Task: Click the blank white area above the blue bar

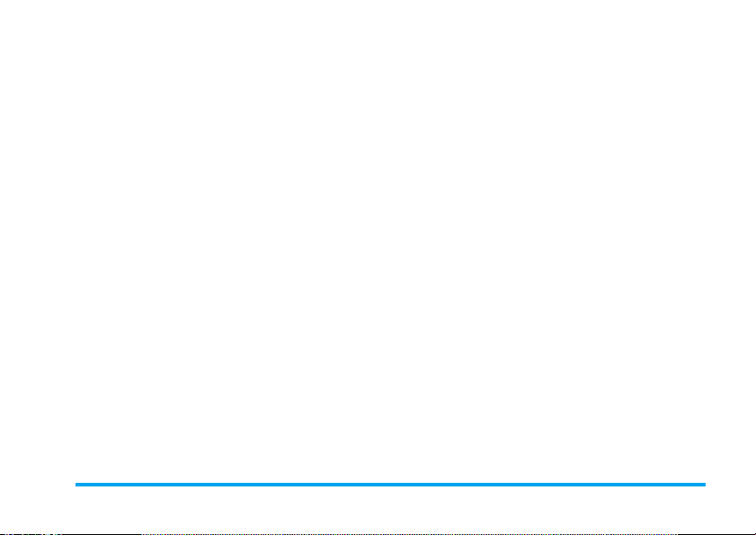Action: (x=378, y=241)
